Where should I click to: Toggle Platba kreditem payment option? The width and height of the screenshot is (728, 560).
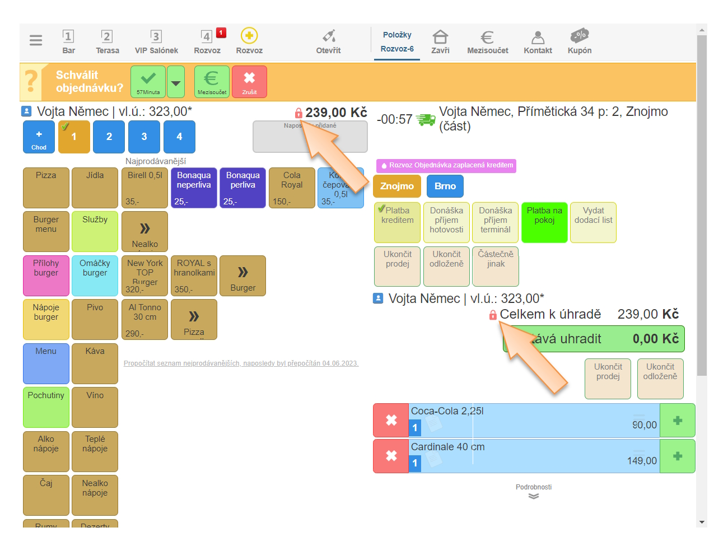click(x=397, y=222)
